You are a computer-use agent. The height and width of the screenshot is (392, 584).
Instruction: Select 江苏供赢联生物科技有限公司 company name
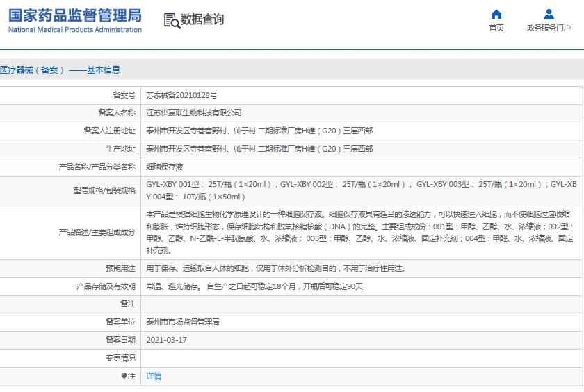click(x=194, y=113)
